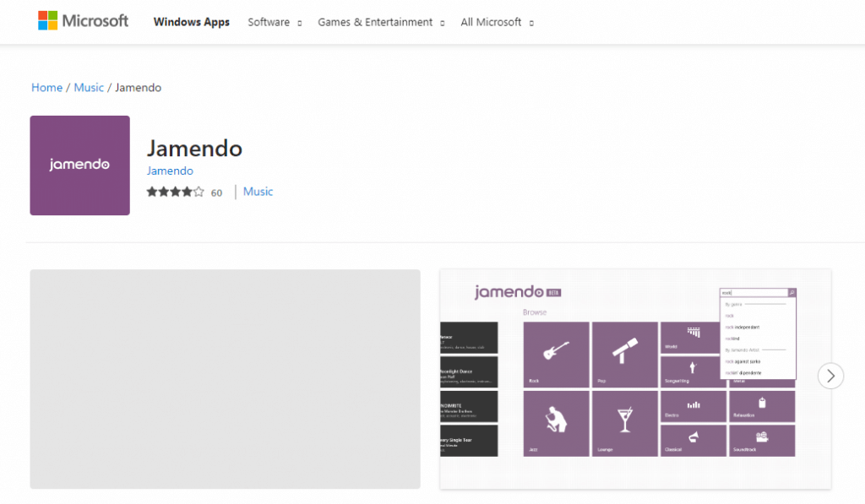Click the large Jamendo app title heading

tap(194, 149)
